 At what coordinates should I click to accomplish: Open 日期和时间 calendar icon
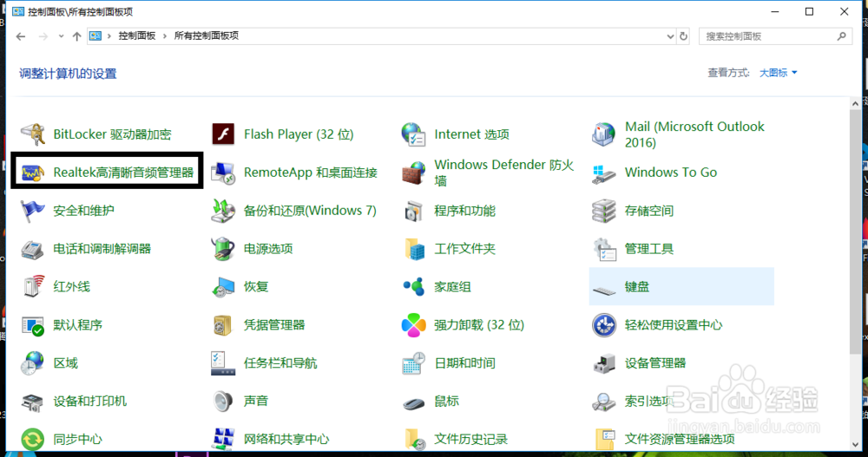tap(413, 363)
